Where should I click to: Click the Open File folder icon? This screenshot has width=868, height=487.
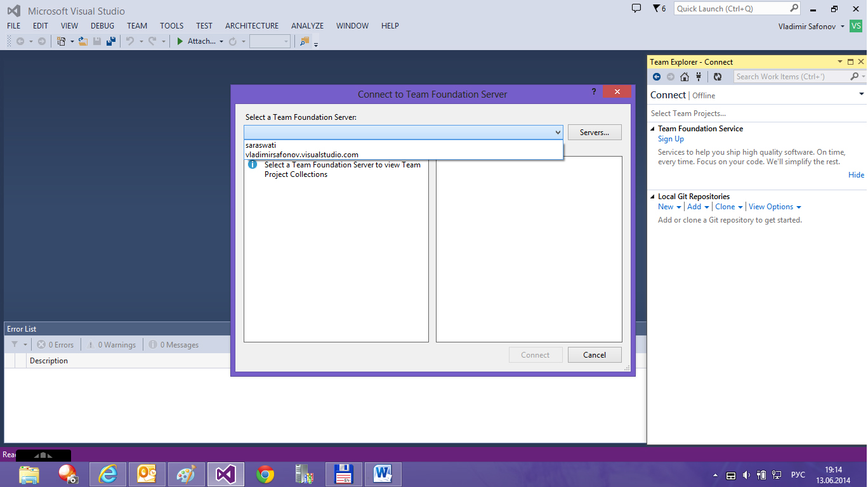(83, 41)
